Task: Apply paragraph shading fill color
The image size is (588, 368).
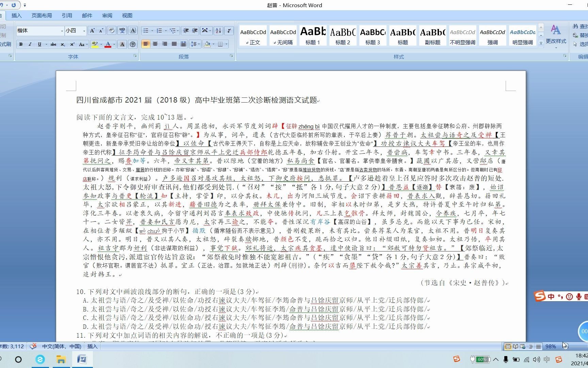Action: 207,44
